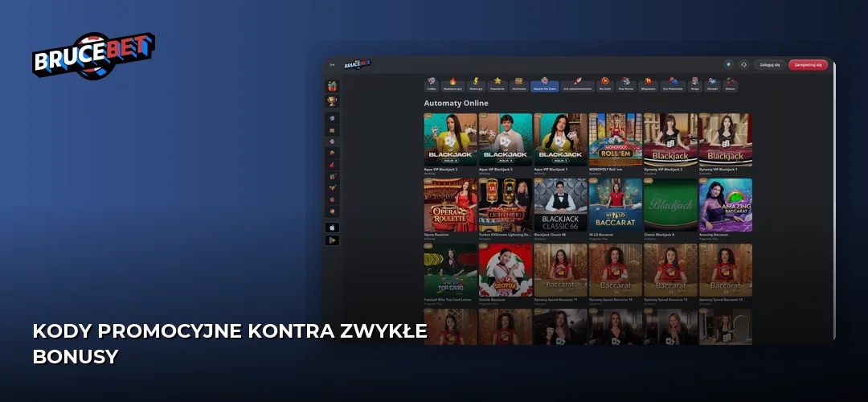Select the Zdrapki tab

tap(712, 84)
